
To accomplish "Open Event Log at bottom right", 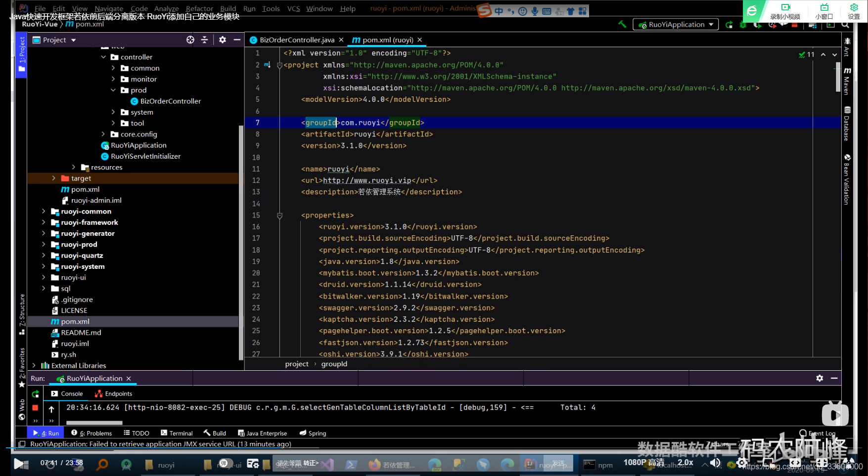I will (x=818, y=433).
